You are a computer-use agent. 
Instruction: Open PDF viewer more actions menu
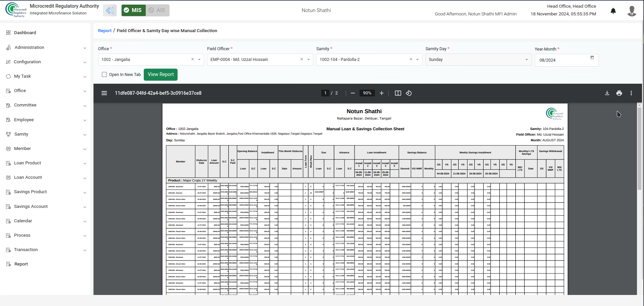coord(631,93)
